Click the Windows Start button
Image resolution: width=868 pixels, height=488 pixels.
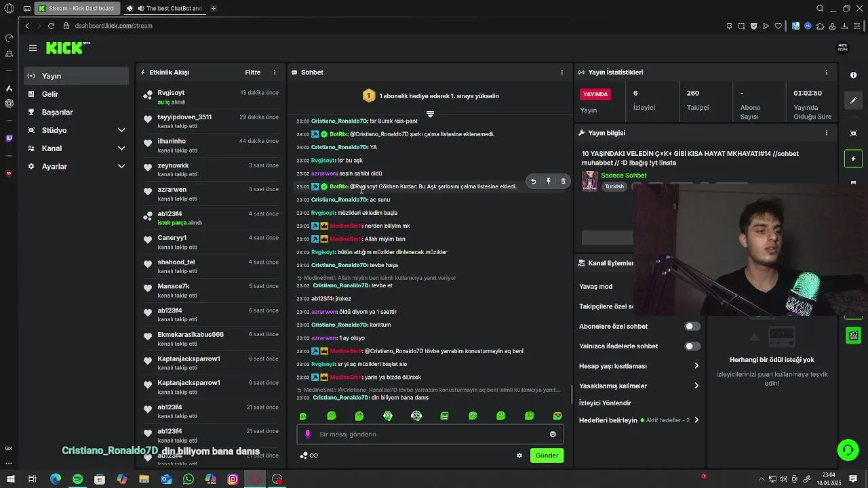tap(11, 479)
